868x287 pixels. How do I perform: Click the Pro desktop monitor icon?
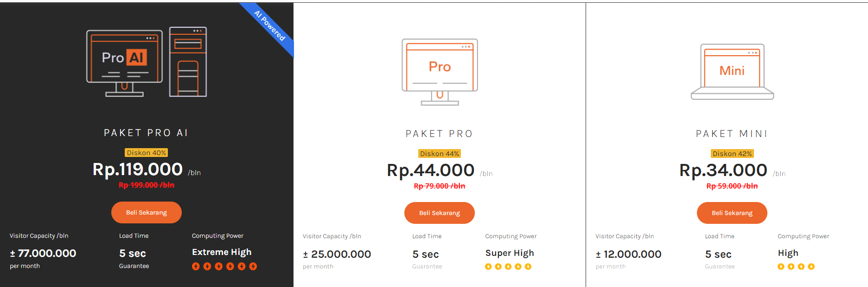(x=439, y=70)
